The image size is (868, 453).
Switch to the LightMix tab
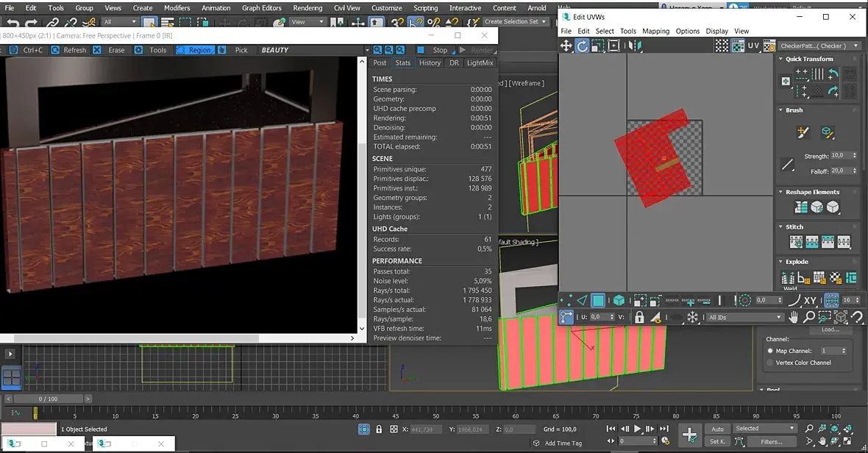[480, 63]
